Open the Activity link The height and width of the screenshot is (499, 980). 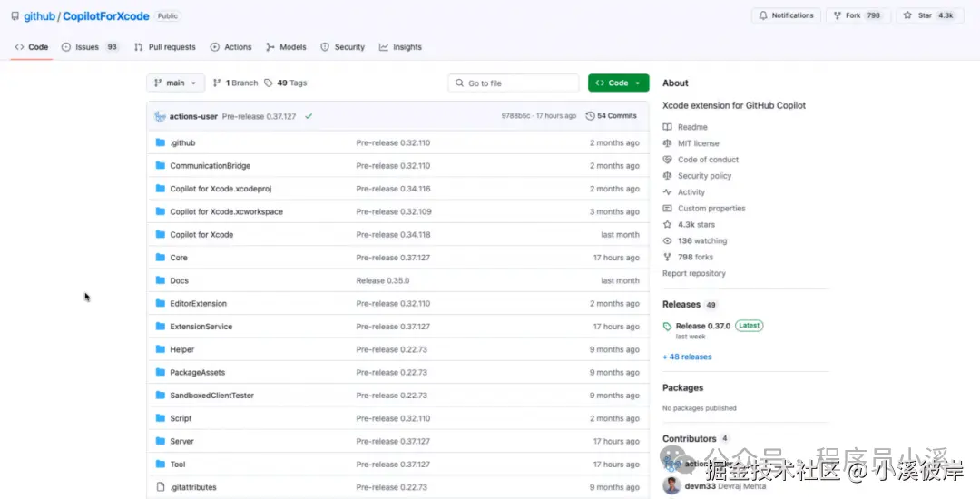coord(691,191)
